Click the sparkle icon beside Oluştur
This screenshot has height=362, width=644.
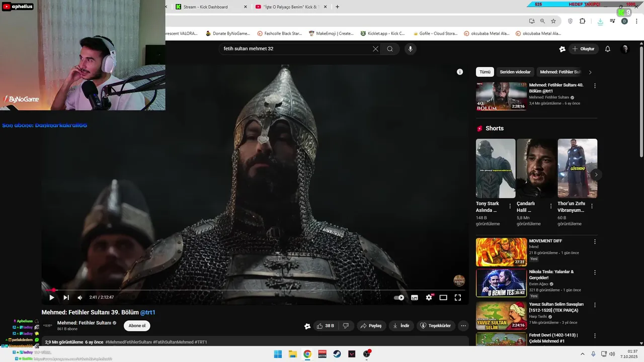562,49
